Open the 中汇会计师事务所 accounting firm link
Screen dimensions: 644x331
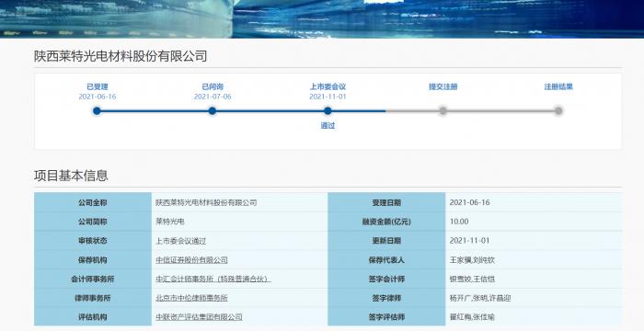pyautogui.click(x=213, y=279)
